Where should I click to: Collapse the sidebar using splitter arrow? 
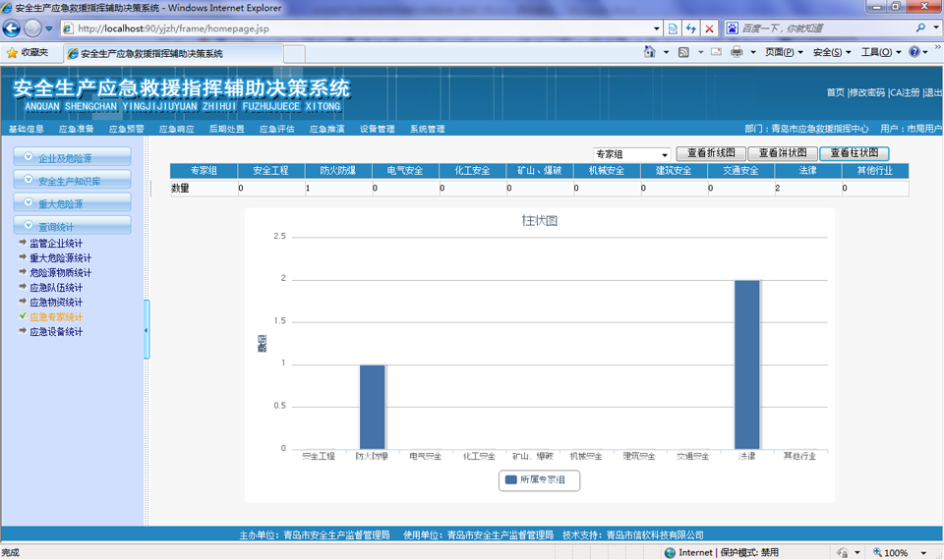coord(147,330)
